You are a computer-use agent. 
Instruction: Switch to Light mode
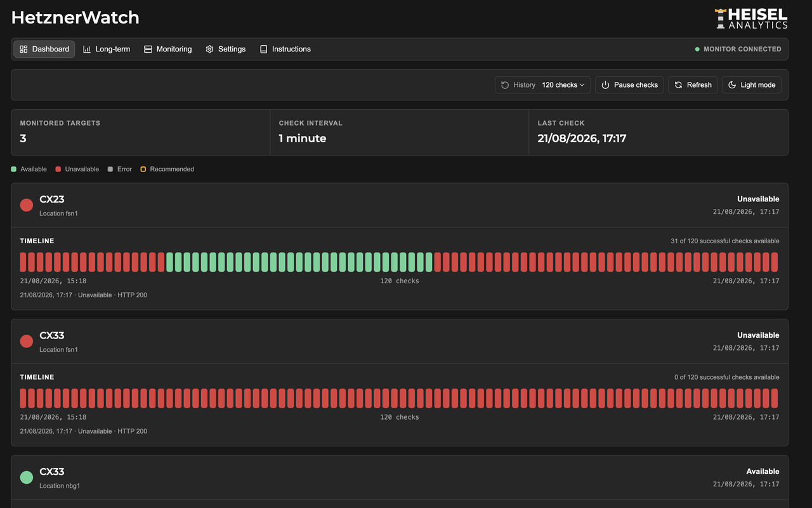pyautogui.click(x=752, y=85)
